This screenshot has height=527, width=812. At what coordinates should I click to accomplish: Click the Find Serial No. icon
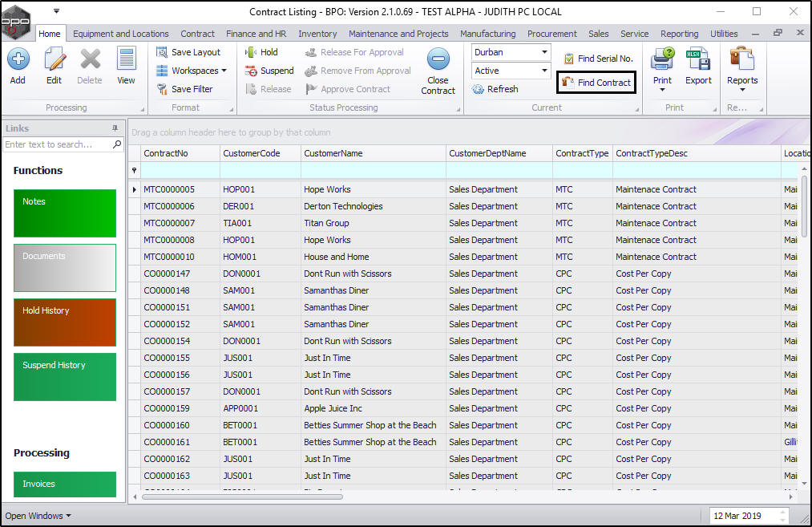point(569,59)
